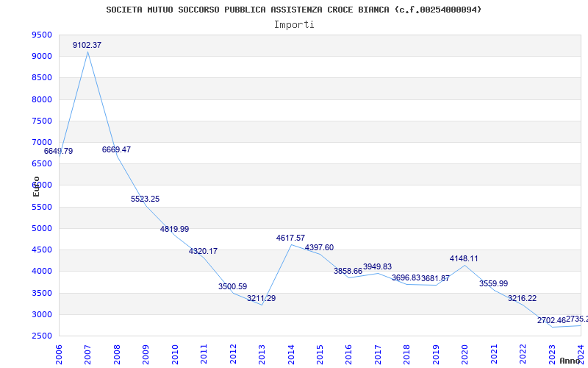Image resolution: width=588 pixels, height=368 pixels.
Task: Click the 8000 y-axis tick label
Action: [x=42, y=99]
